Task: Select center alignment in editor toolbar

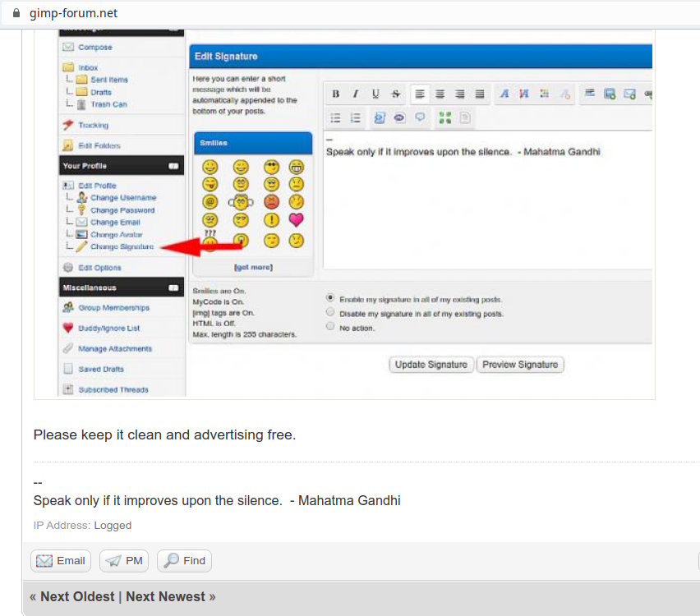Action: click(x=440, y=94)
